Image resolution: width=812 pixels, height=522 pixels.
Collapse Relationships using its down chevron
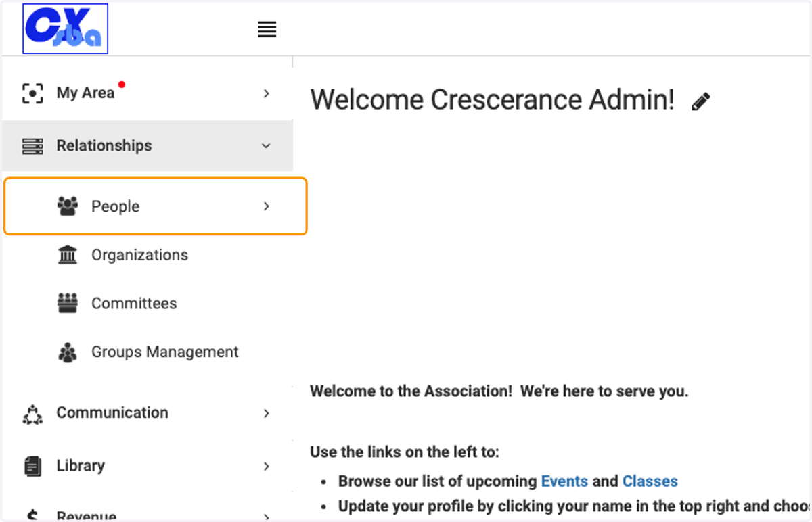267,145
